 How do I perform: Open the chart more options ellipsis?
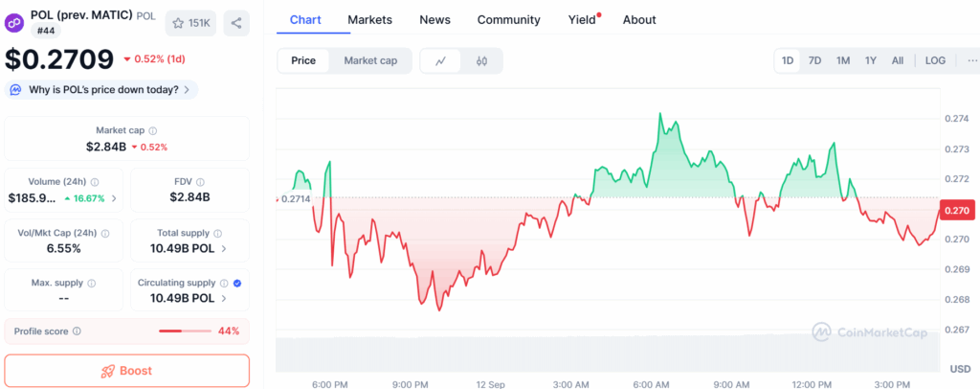[x=972, y=60]
